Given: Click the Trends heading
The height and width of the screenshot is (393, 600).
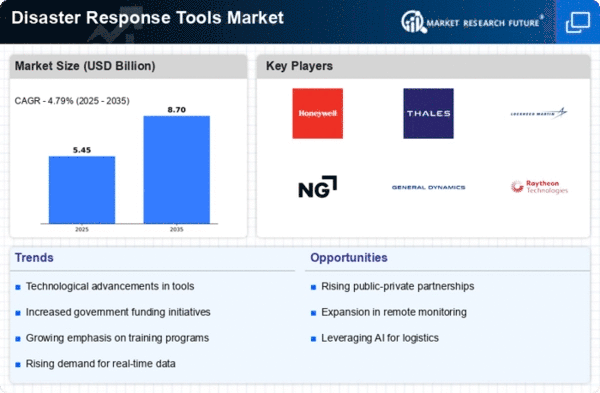Looking at the screenshot, I should tap(34, 258).
